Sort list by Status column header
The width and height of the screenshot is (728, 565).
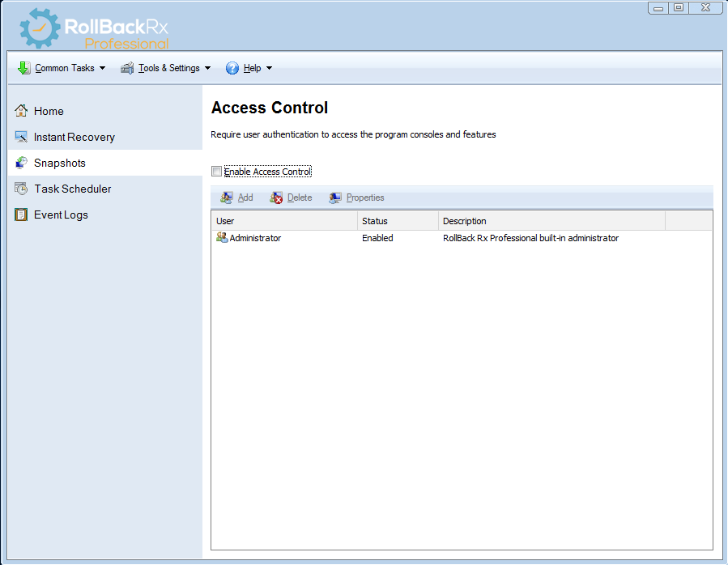pyautogui.click(x=398, y=221)
